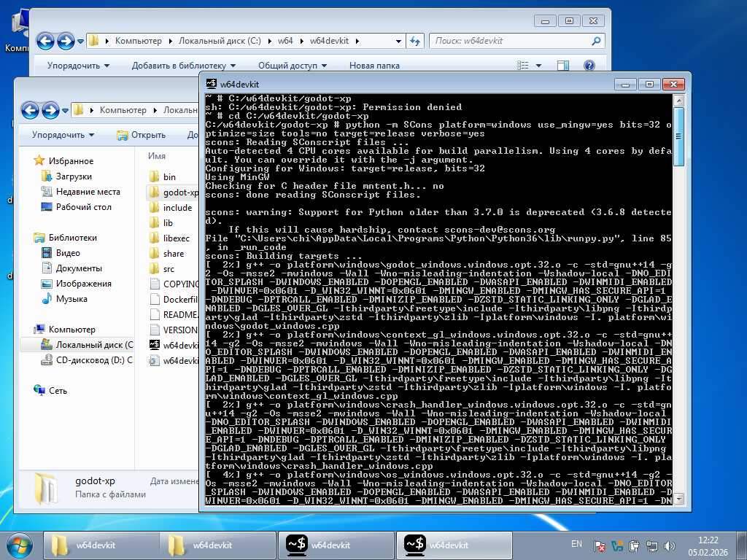Click Back arrow in rear Explorer window
747x560 pixels.
pyautogui.click(x=45, y=41)
